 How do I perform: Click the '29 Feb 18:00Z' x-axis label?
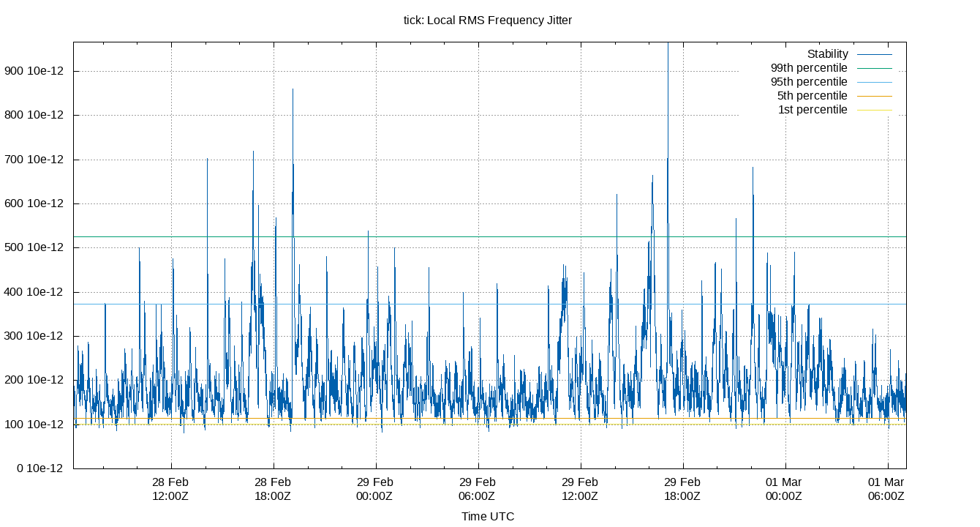(x=682, y=489)
